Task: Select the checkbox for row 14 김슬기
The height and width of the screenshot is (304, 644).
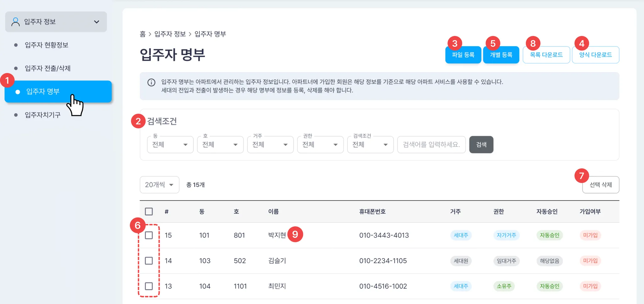Action: click(149, 261)
